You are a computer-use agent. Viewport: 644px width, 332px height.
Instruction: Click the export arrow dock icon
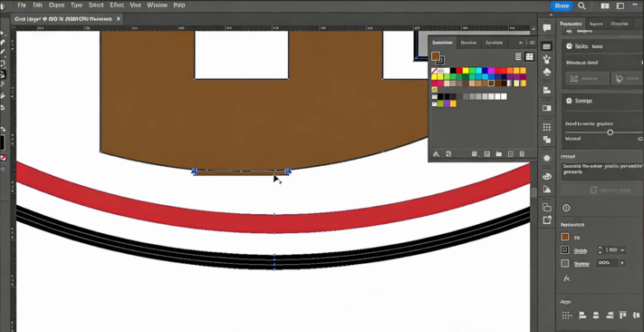coord(547,220)
